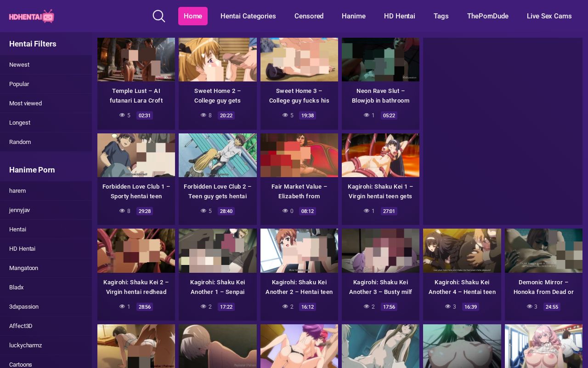Click the views eye icon on Shaku Kei Another 4 card

point(448,306)
